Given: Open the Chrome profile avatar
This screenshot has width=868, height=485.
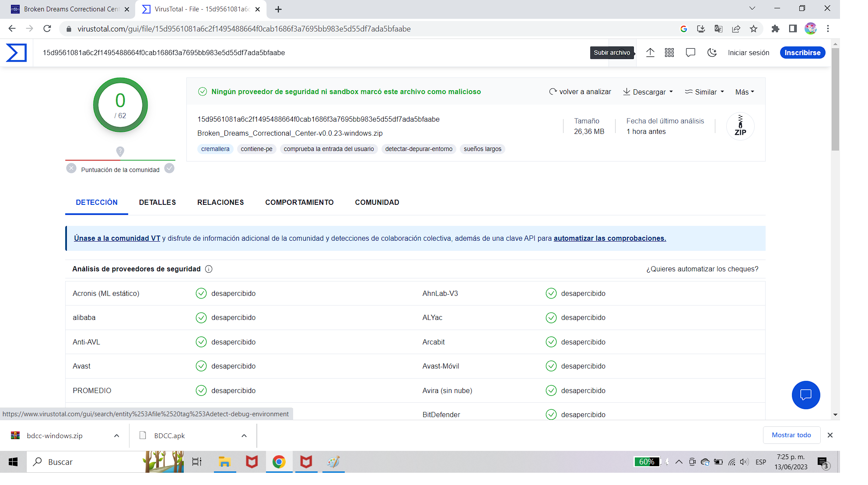Looking at the screenshot, I should pos(811,29).
